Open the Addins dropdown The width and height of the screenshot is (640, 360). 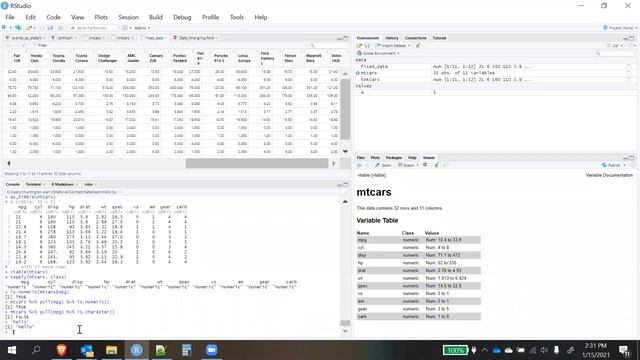(142, 28)
